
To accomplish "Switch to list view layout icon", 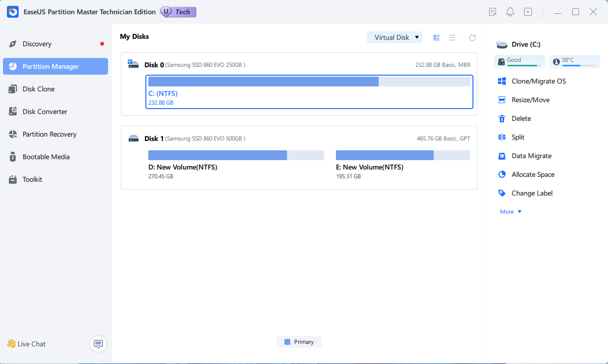I will [452, 38].
